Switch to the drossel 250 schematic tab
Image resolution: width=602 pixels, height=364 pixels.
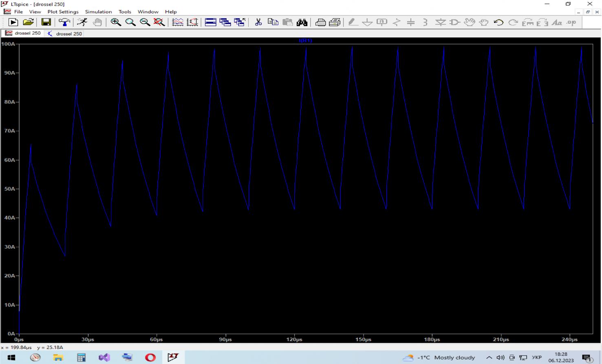[x=65, y=33]
